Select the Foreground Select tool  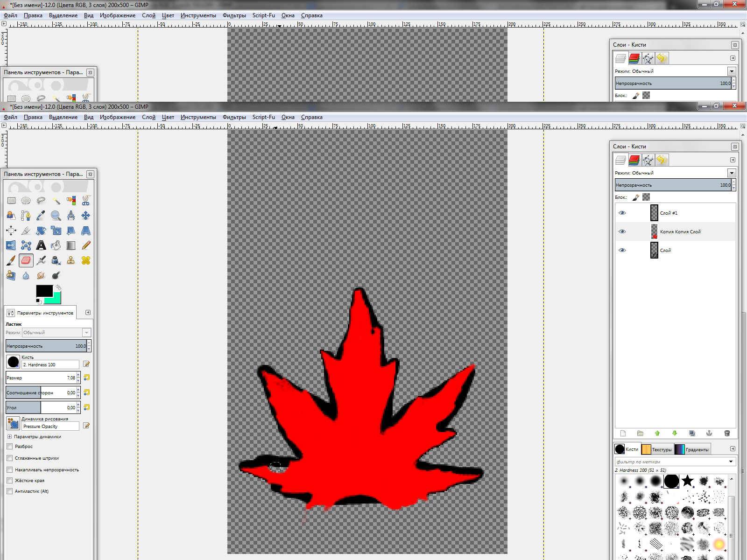(11, 216)
